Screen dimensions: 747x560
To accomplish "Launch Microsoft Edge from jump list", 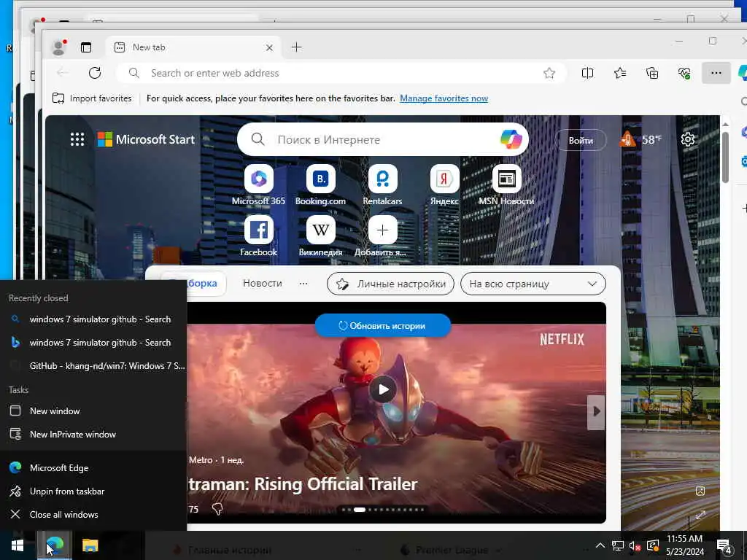I will pyautogui.click(x=93, y=467).
